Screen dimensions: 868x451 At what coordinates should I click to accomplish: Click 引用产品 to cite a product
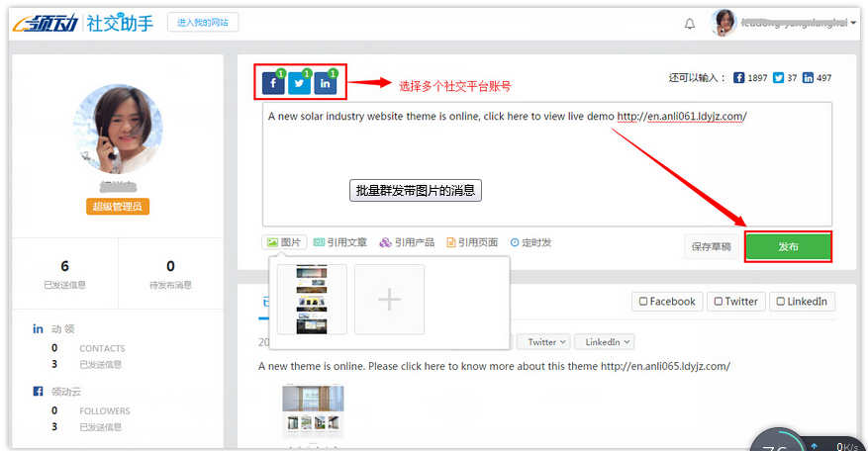click(407, 242)
